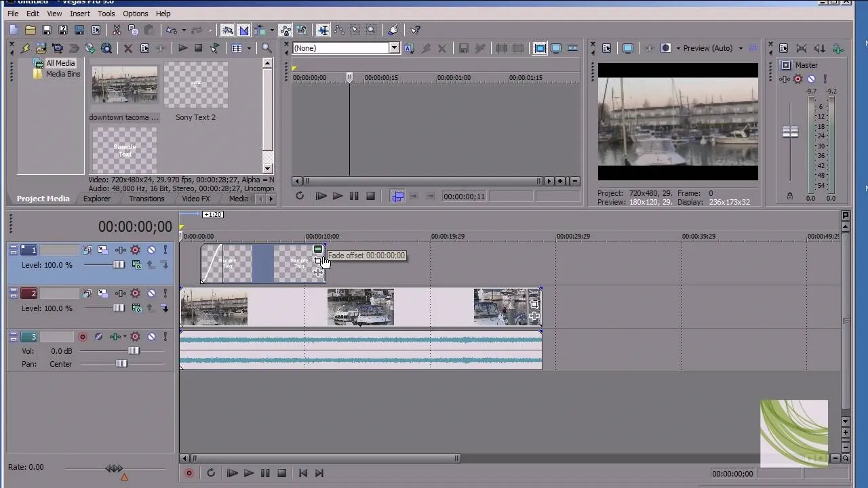
Task: Open a project using the folder icon
Action: coord(31,30)
